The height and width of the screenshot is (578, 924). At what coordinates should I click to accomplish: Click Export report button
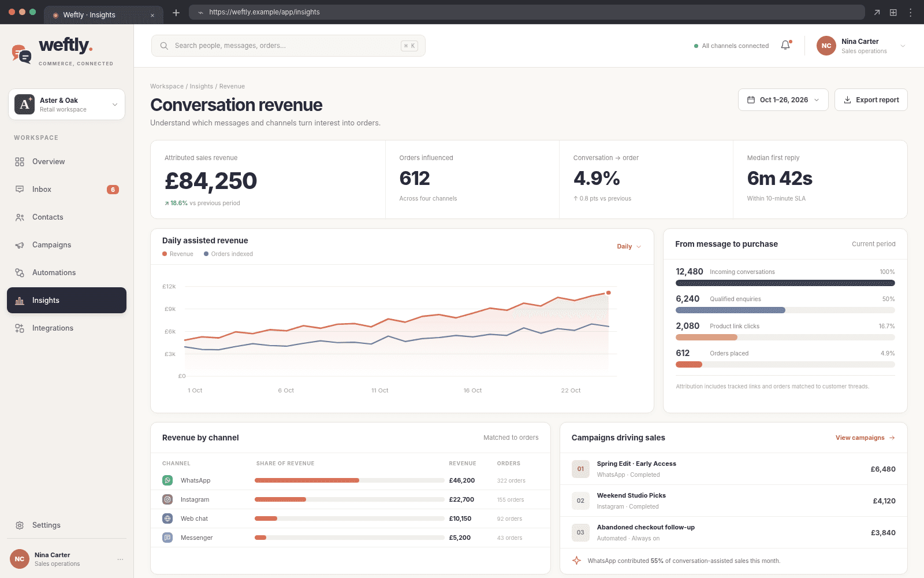[871, 100]
